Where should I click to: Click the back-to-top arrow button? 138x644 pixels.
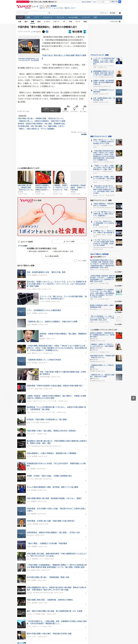tap(133, 398)
